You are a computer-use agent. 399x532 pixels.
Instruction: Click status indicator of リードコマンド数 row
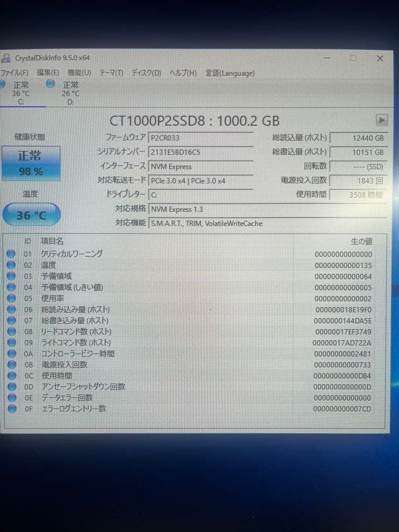(11, 332)
